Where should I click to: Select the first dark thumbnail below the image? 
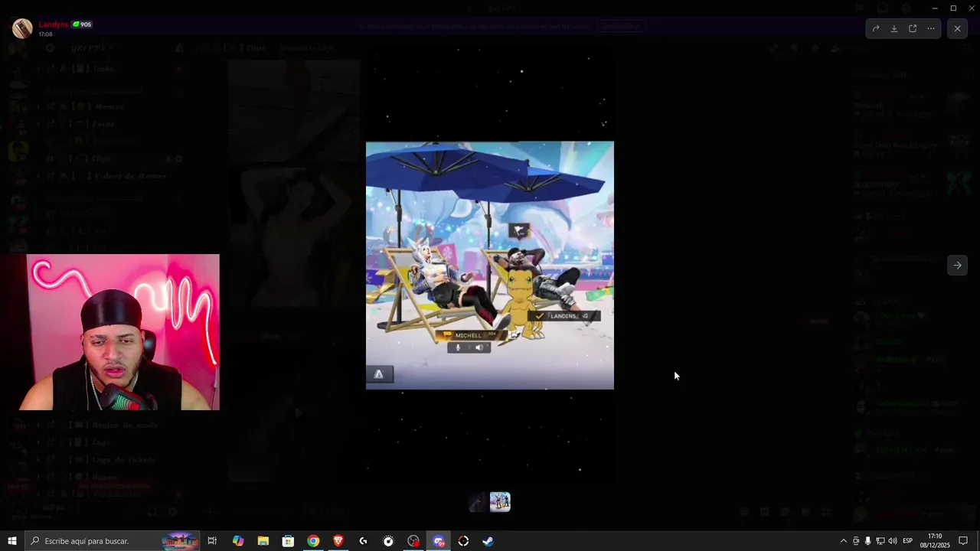pos(478,502)
